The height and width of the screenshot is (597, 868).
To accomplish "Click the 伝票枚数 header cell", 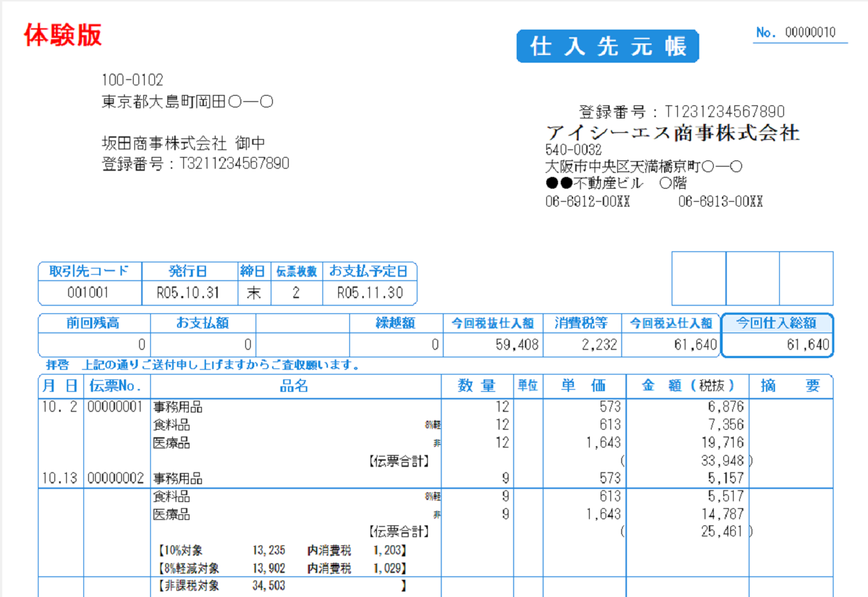I will 297,271.
